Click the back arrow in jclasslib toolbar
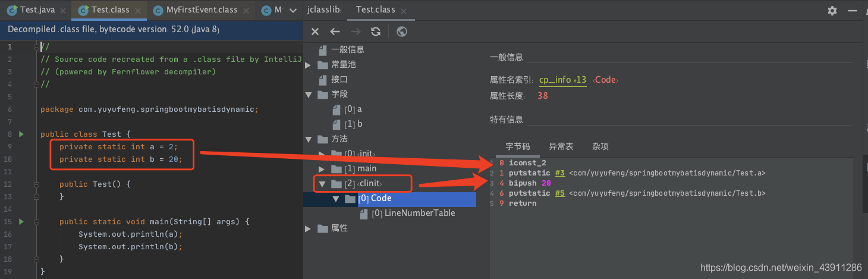 coord(335,32)
